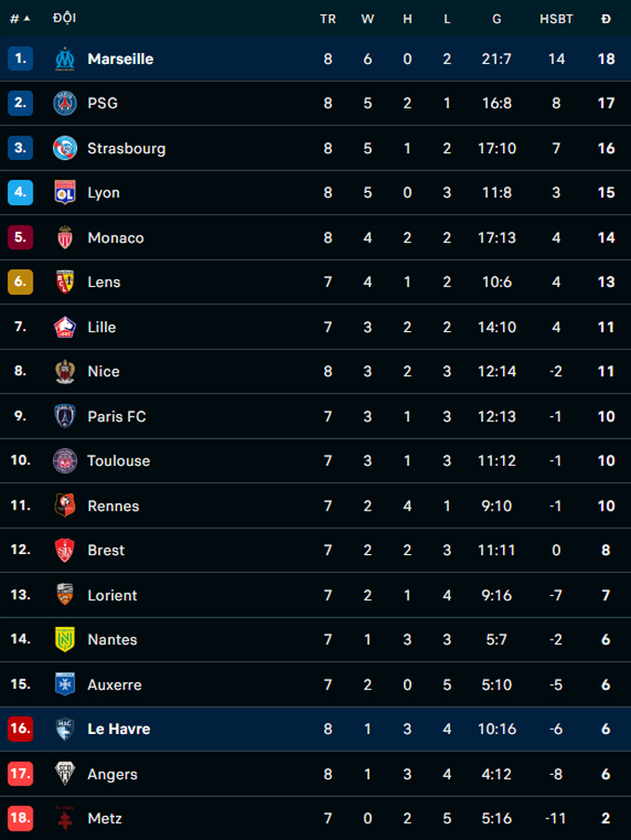Image resolution: width=631 pixels, height=840 pixels.
Task: Click the blue position 1 badge
Action: pyautogui.click(x=20, y=58)
